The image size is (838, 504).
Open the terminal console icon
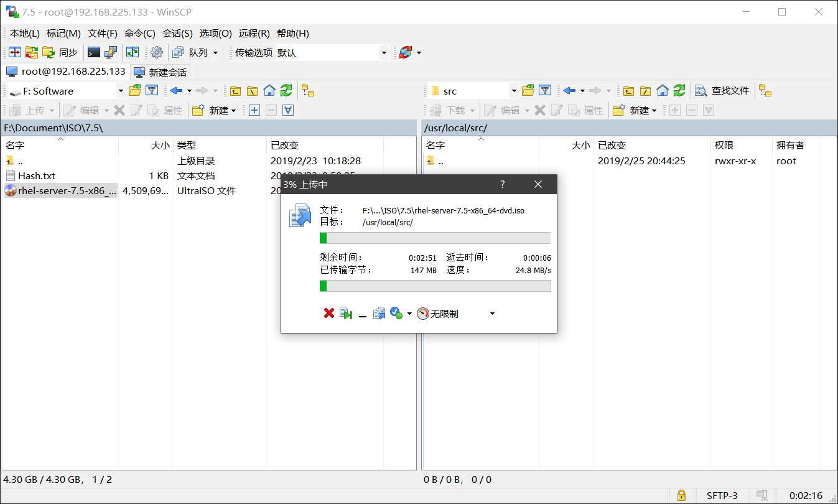pos(94,53)
